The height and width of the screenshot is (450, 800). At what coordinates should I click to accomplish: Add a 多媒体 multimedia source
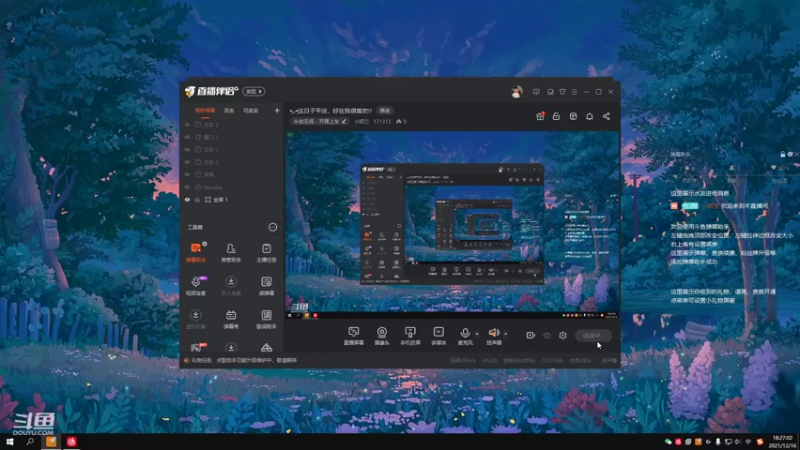(x=439, y=336)
